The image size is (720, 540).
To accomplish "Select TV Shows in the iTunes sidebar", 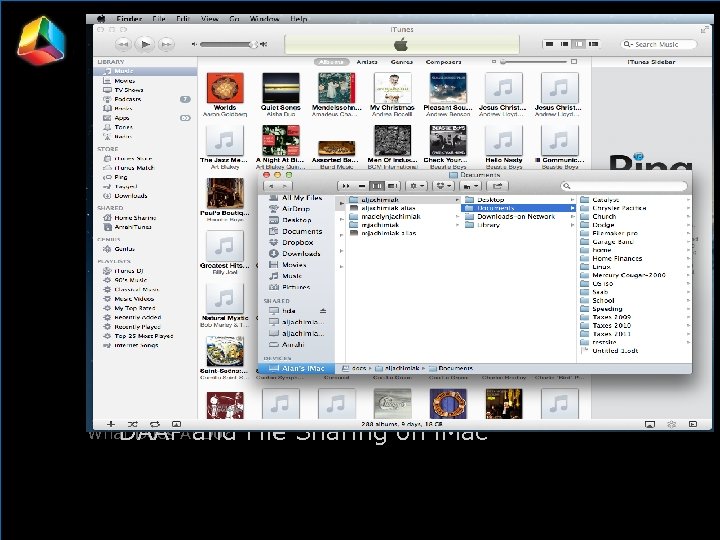I will (145, 90).
